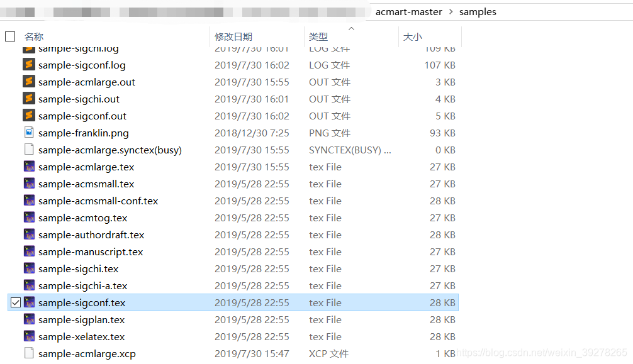Click the sample-sigchi-a.tex file icon
Viewport: 633px width, 364px height.
coord(29,285)
